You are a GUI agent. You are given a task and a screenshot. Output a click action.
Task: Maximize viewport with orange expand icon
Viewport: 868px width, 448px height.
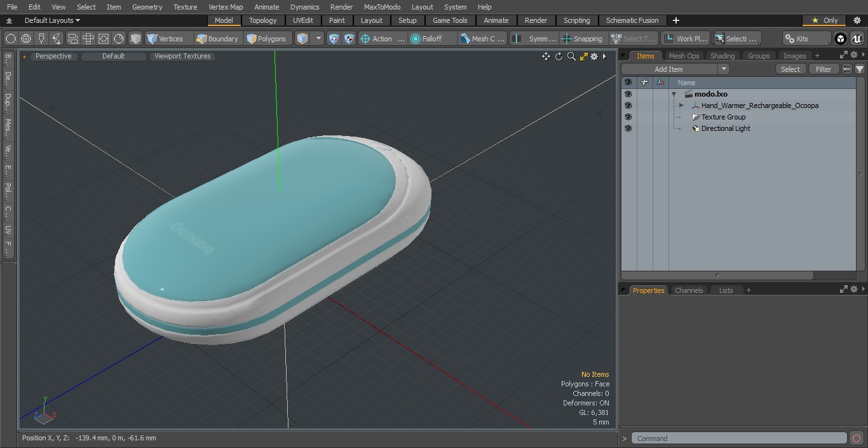[584, 57]
